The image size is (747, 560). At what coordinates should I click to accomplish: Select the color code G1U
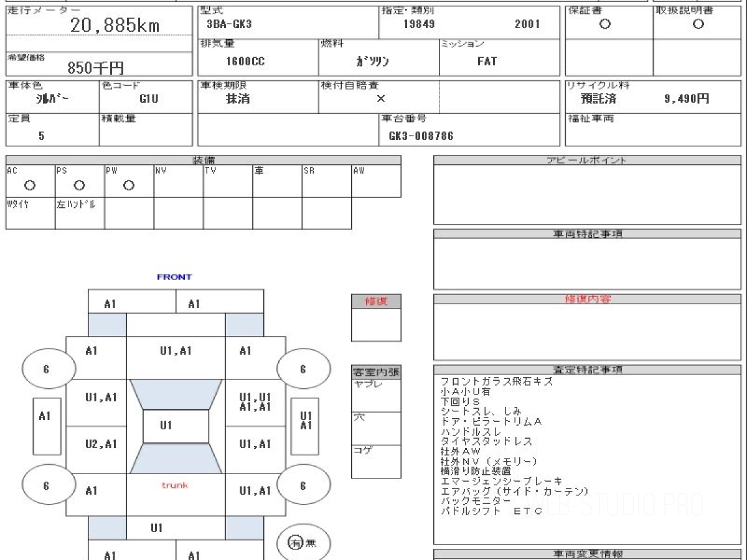click(149, 98)
